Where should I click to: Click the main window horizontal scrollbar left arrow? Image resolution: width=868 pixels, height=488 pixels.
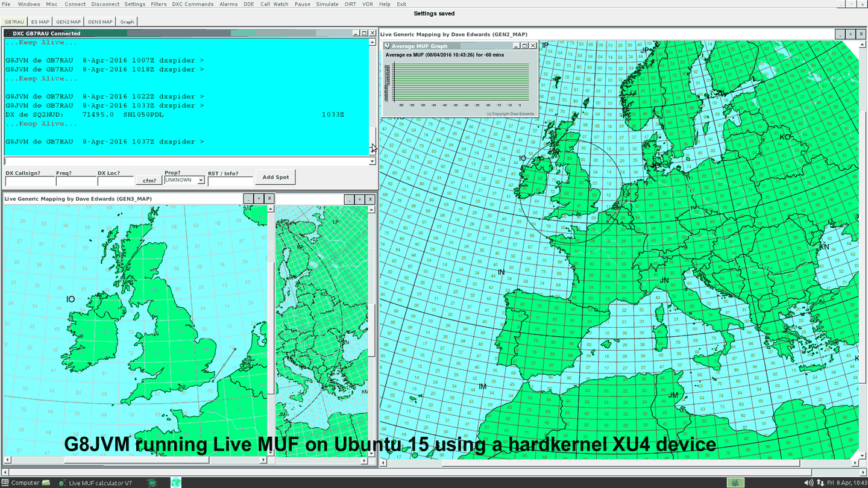(5, 472)
